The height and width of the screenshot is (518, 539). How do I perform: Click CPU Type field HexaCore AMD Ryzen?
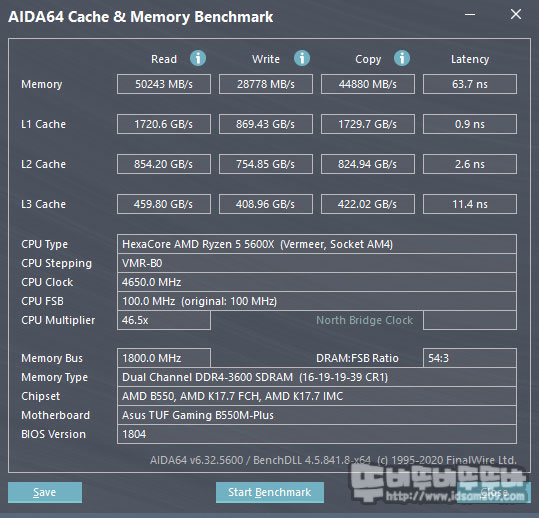(317, 244)
